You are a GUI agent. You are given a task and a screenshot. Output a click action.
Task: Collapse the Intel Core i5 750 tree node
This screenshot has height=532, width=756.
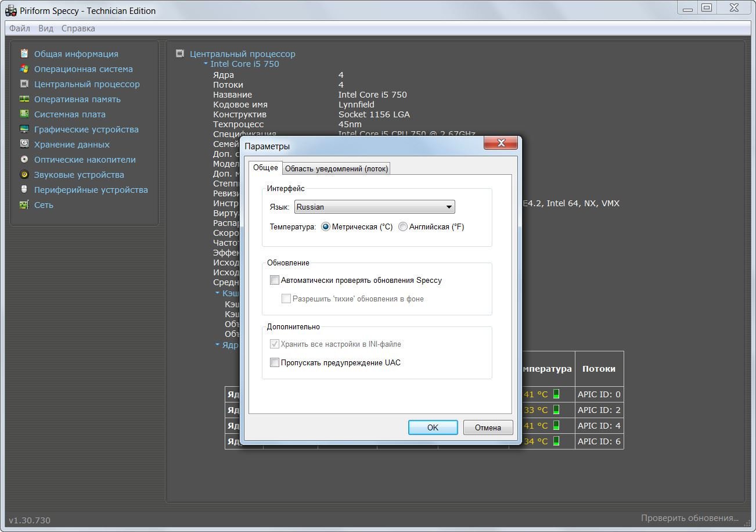(206, 64)
